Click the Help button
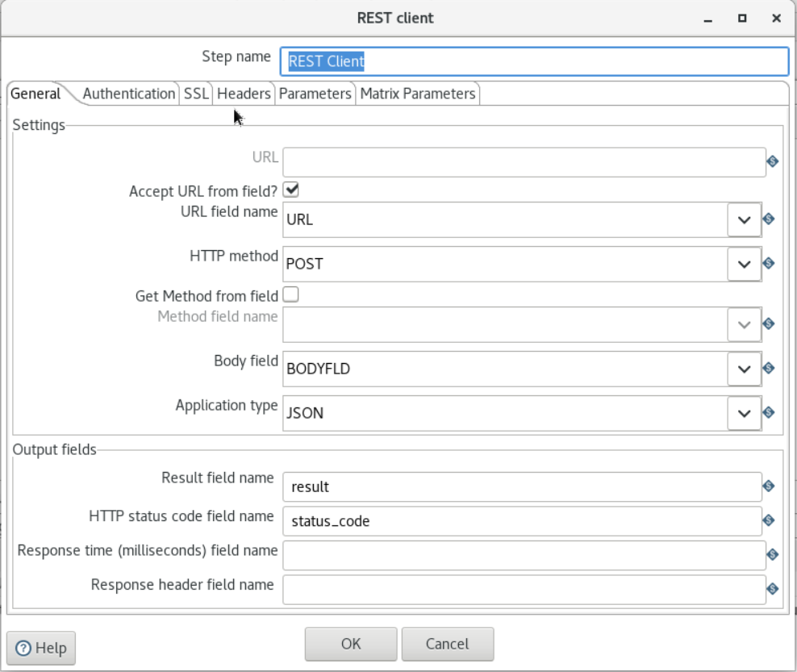 point(40,648)
